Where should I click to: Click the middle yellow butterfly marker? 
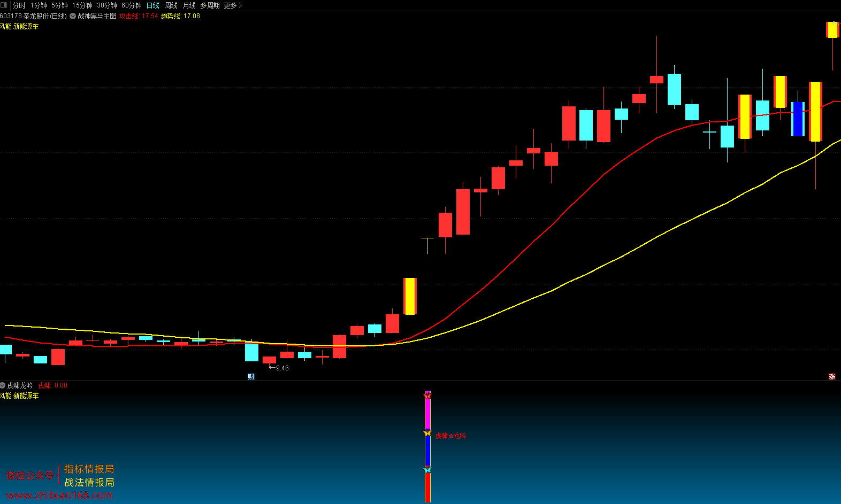[x=427, y=433]
